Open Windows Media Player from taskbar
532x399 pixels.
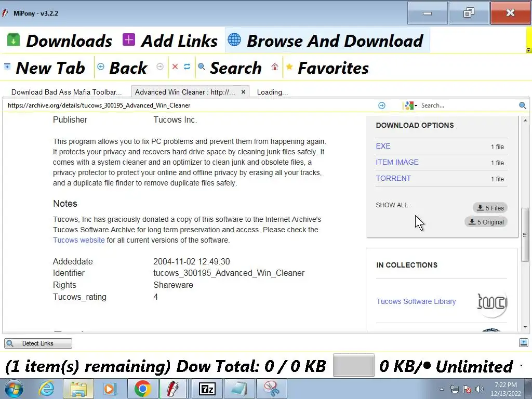(x=109, y=389)
